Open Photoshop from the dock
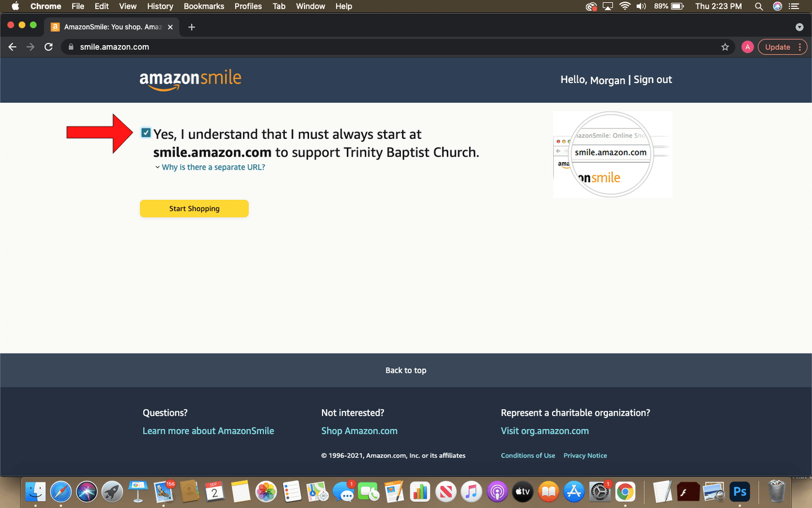 [x=739, y=492]
